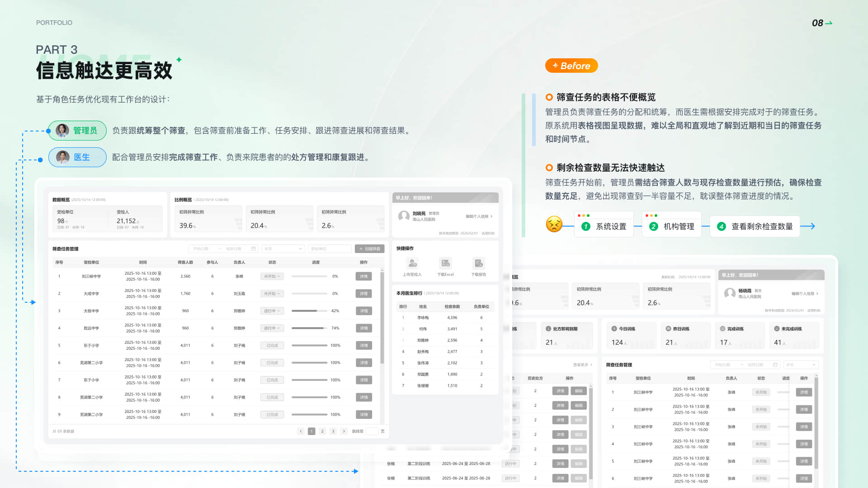Click the 未完成训练 card icon
The width and height of the screenshot is (868, 488).
tap(777, 329)
